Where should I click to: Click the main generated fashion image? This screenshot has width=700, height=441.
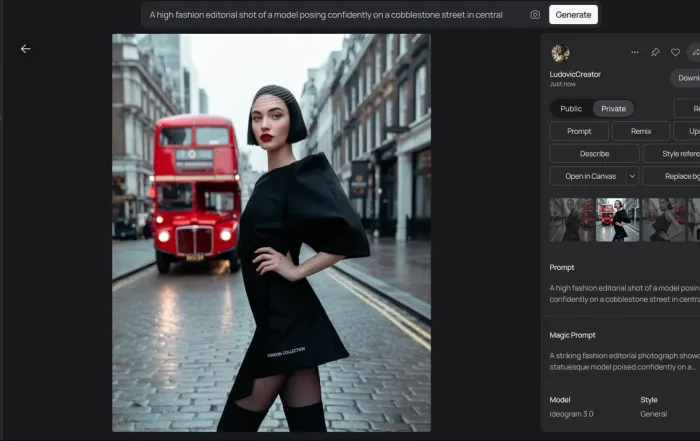point(271,233)
